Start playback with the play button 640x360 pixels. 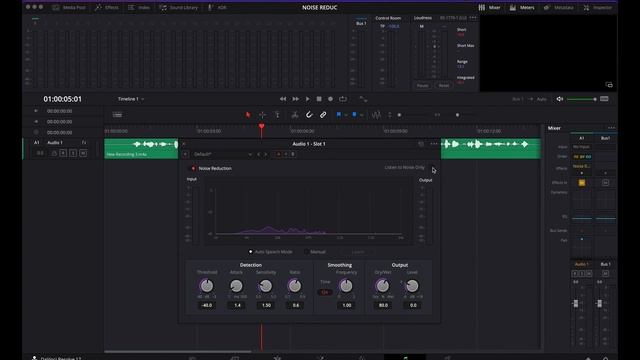[307, 99]
